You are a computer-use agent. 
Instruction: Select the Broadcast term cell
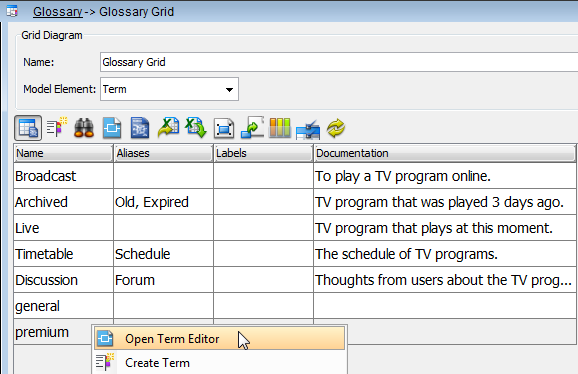pos(63,176)
